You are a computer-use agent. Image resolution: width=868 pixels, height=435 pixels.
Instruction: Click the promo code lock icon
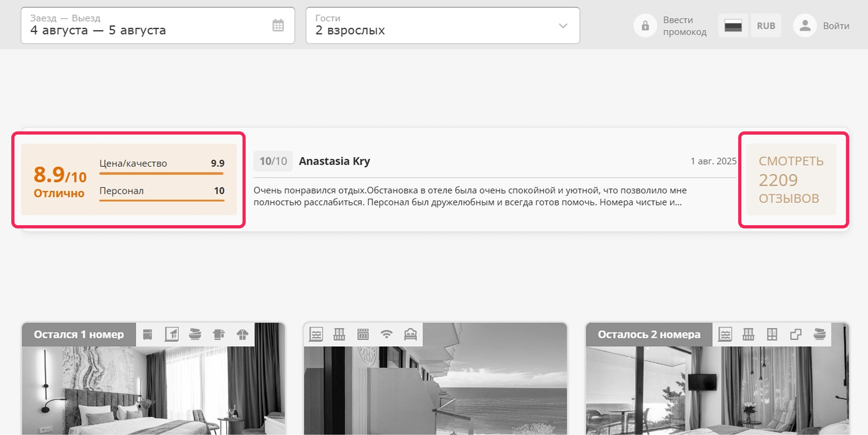[645, 26]
